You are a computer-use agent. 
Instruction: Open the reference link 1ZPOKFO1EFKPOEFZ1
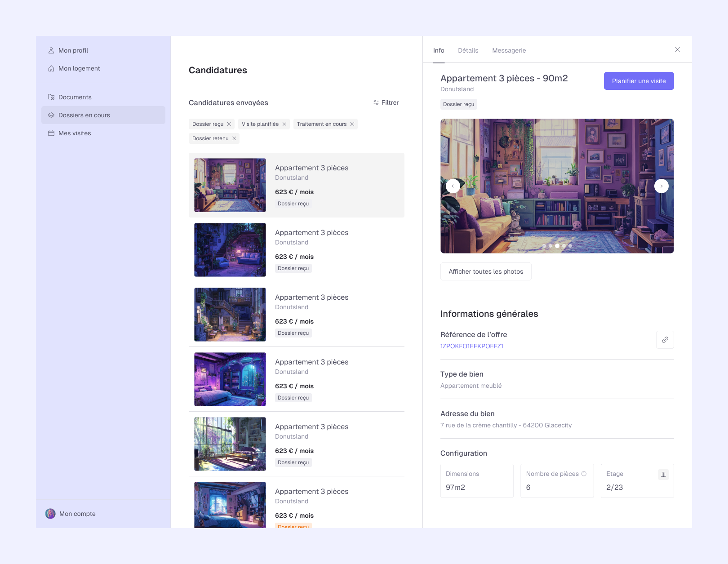[472, 346]
